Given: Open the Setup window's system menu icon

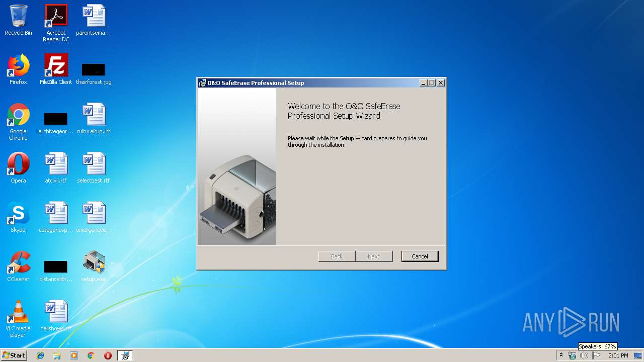Looking at the screenshot, I should point(202,83).
